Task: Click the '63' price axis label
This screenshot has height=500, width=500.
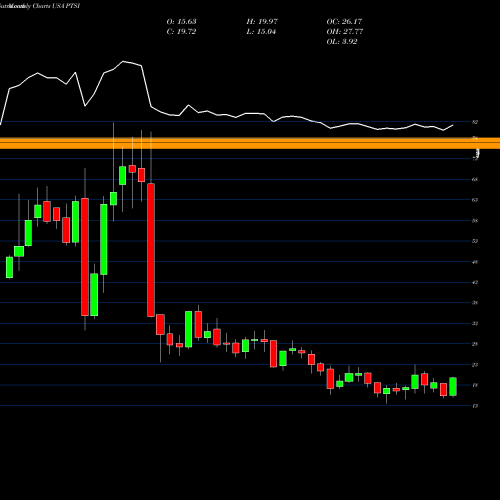Action: [475, 200]
